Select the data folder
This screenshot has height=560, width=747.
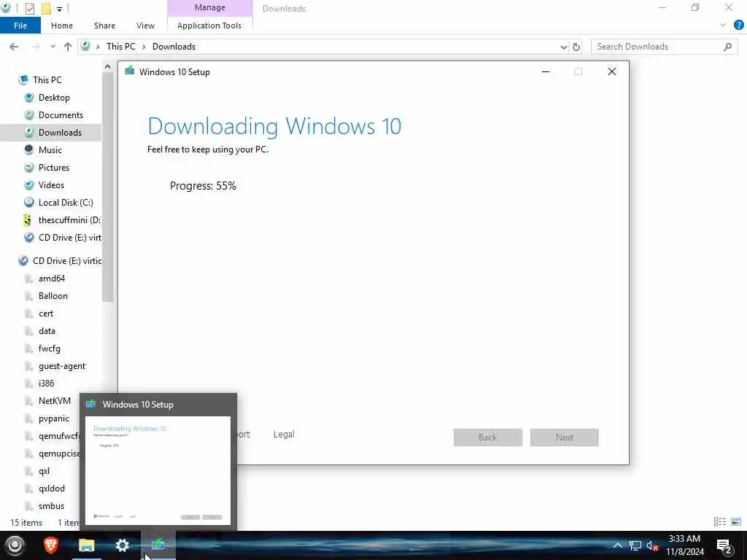pos(47,331)
